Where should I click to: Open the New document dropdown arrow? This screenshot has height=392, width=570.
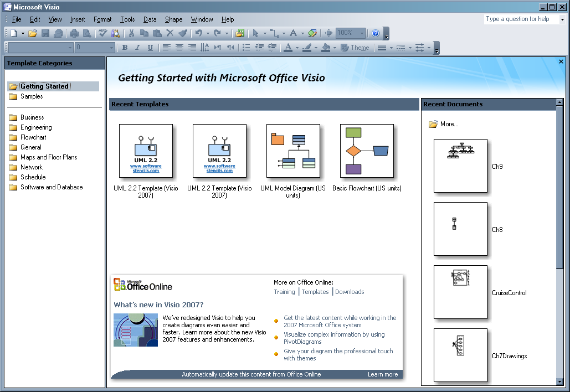pyautogui.click(x=22, y=33)
